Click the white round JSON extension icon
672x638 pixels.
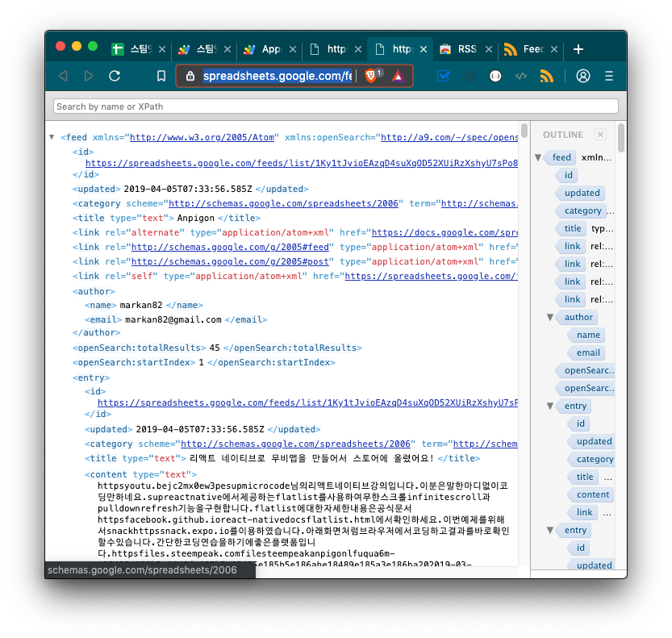coord(495,76)
